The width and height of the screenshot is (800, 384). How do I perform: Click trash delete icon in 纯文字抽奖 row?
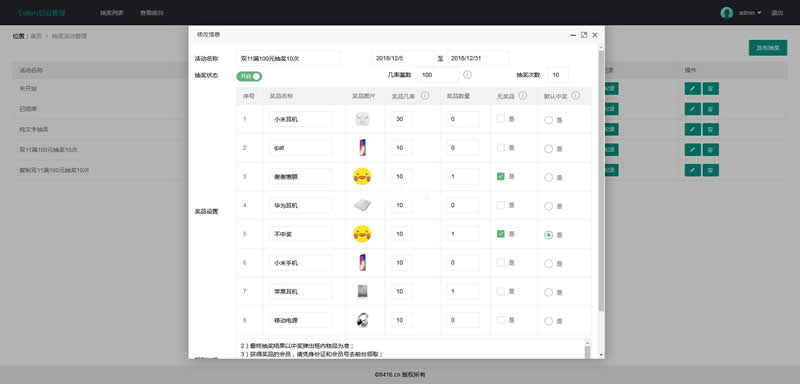point(711,130)
